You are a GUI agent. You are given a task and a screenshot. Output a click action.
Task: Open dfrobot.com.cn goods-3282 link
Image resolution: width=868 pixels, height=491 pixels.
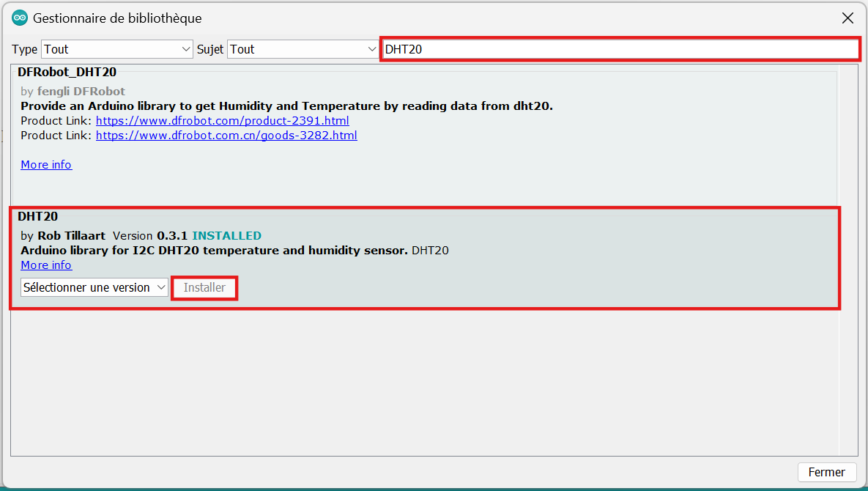coord(226,135)
